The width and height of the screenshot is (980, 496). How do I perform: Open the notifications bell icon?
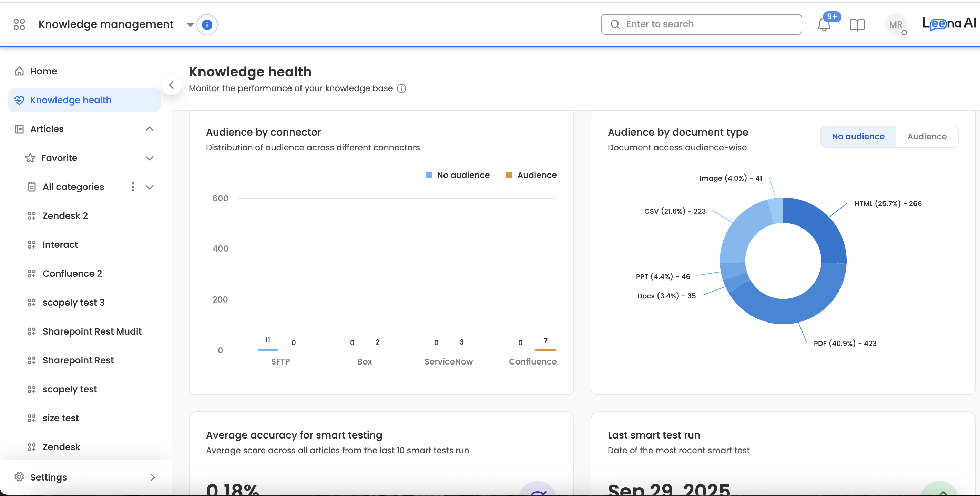[x=824, y=25]
